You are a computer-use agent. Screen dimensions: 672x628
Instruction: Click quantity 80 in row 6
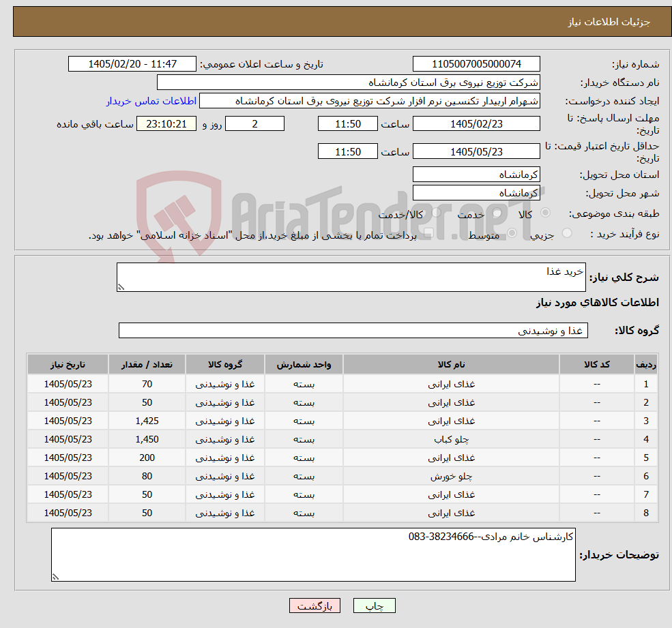[x=147, y=476]
